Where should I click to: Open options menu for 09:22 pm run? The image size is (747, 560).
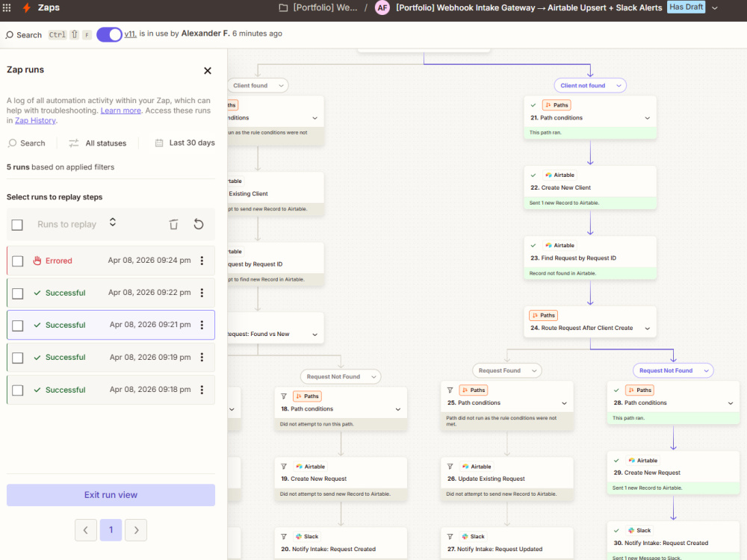tap(202, 293)
